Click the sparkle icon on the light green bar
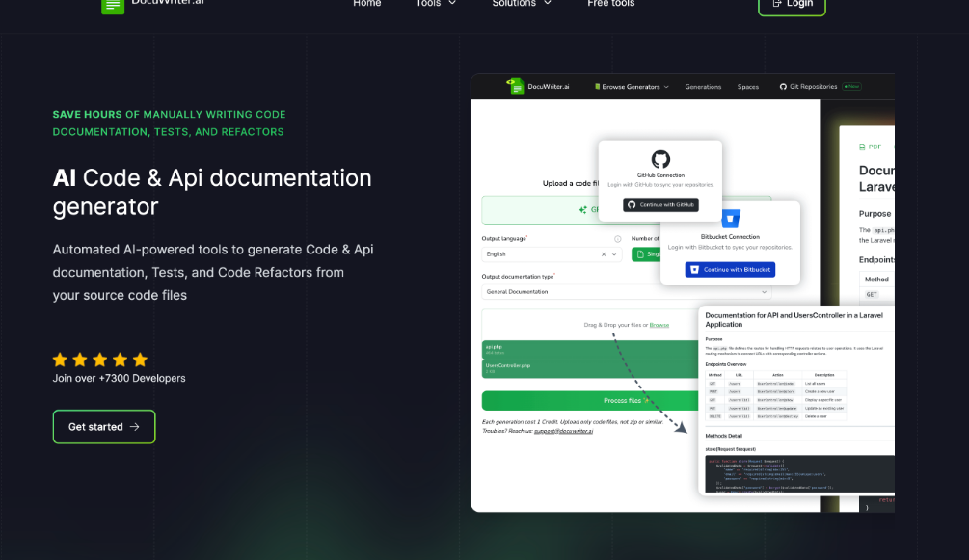969x560 pixels. [582, 209]
